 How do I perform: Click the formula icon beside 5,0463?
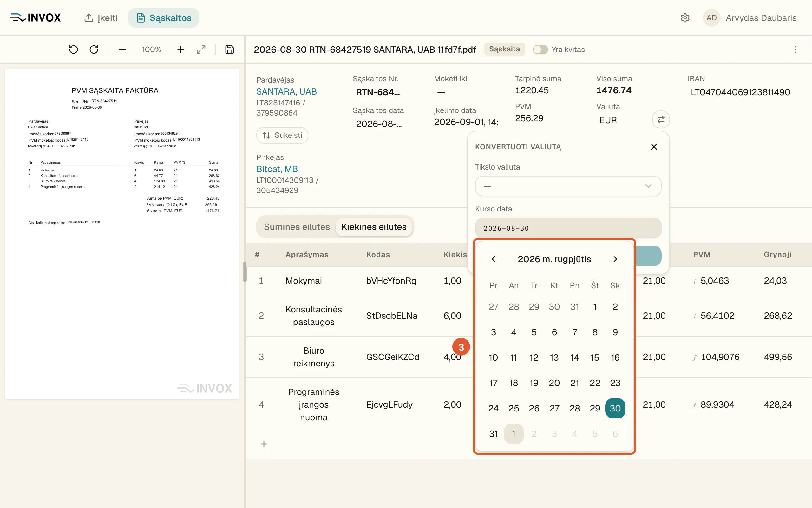(695, 281)
